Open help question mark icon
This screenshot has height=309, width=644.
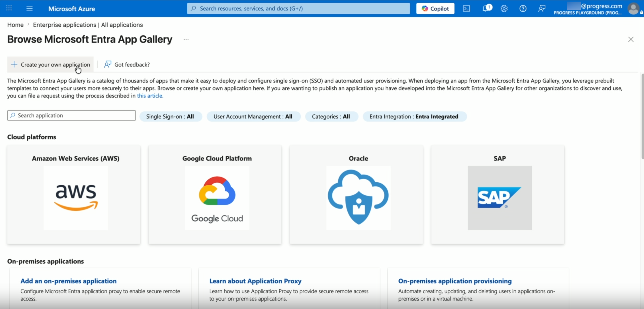click(523, 9)
